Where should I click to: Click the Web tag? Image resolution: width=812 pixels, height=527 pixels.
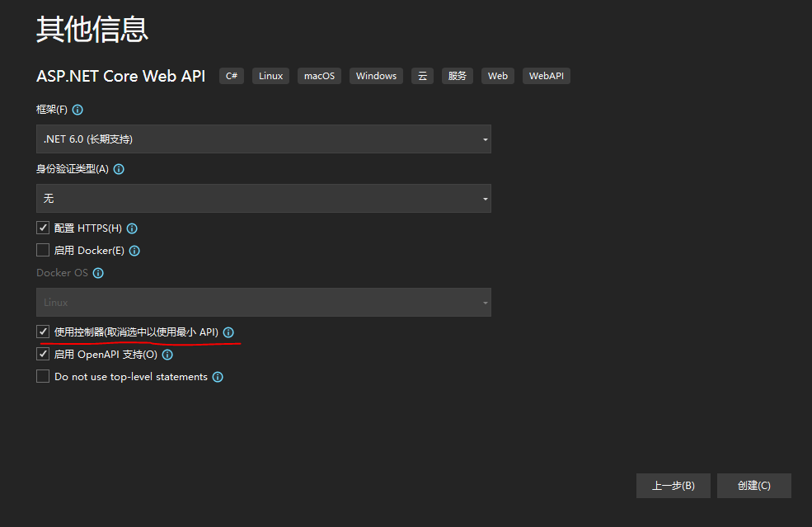(498, 76)
